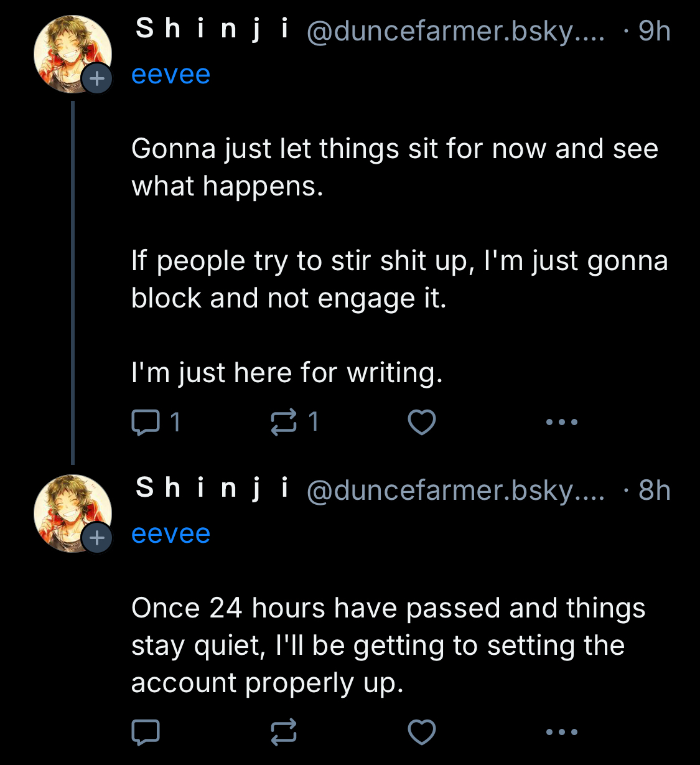This screenshot has width=700, height=765.
Task: Click reply icon on the 9h post
Action: point(146,423)
